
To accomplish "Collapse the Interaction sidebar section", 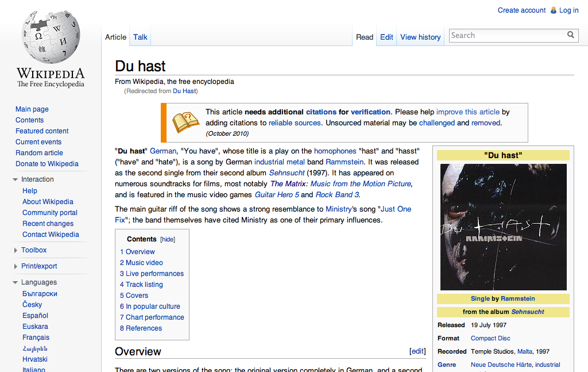I will point(15,179).
